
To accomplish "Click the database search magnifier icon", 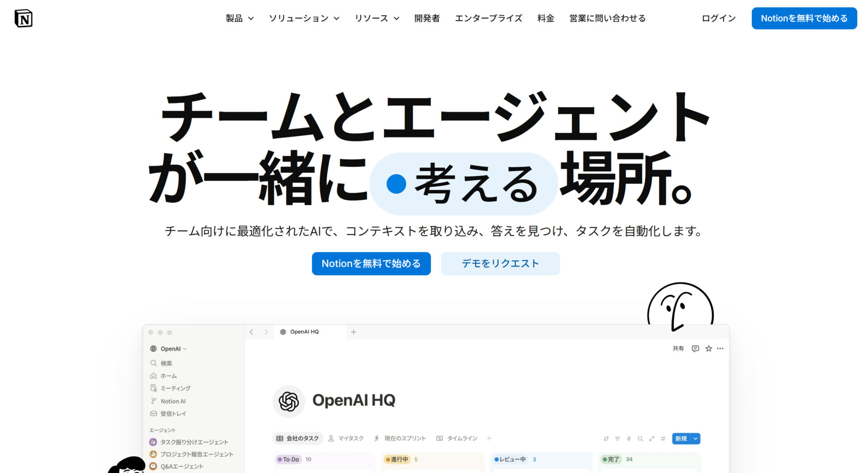I will [640, 439].
